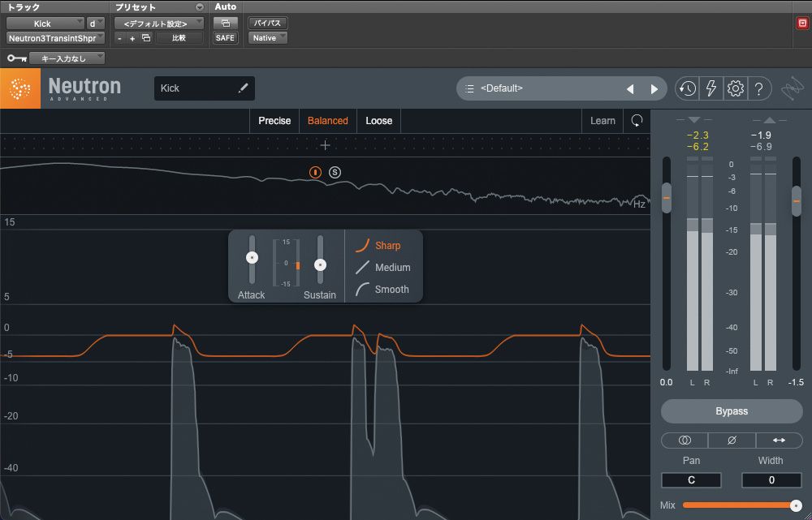812x520 pixels.
Task: Click the Mix slider handle
Action: click(x=796, y=505)
